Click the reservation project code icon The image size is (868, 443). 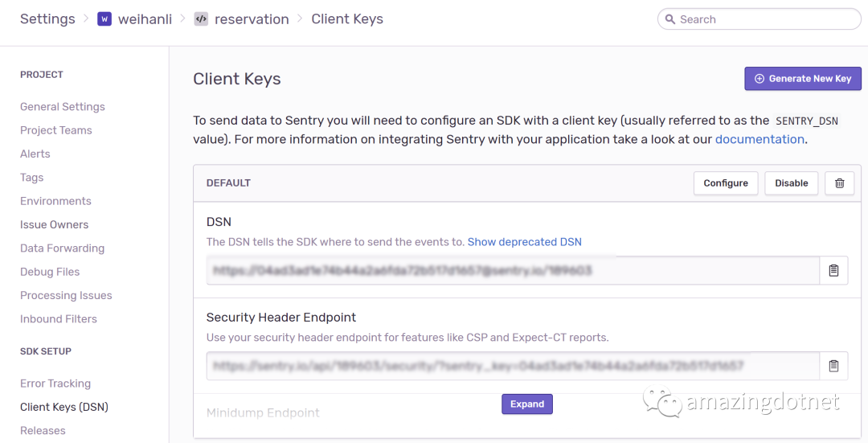[201, 19]
